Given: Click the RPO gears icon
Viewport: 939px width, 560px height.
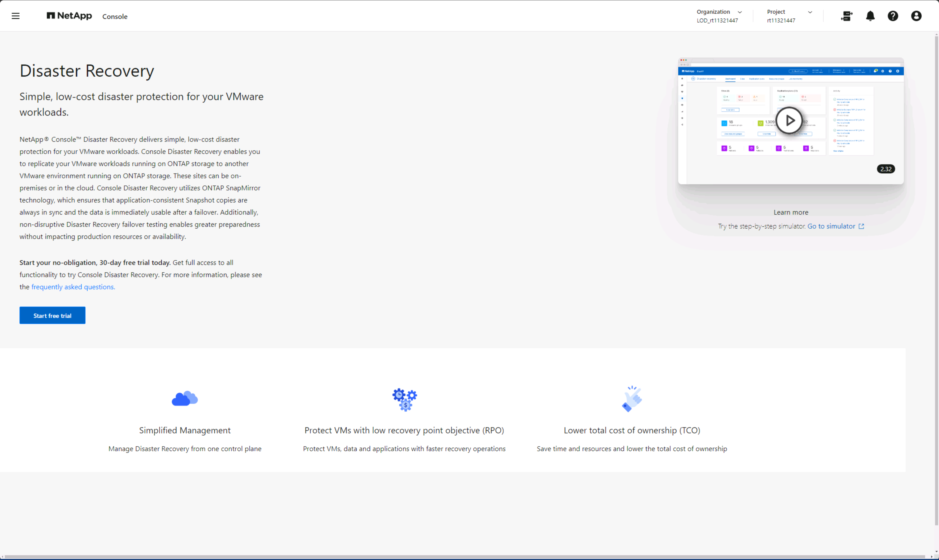Looking at the screenshot, I should [404, 399].
